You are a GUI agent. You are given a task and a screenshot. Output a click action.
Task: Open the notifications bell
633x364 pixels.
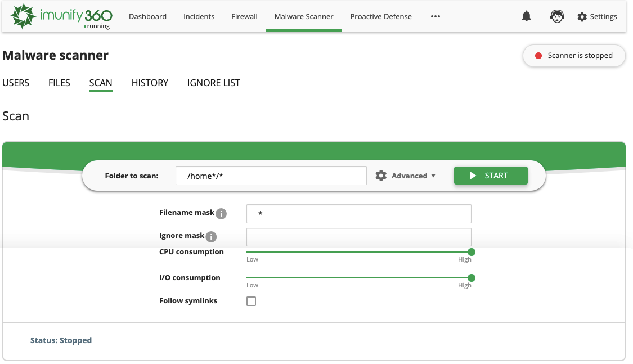tap(527, 16)
